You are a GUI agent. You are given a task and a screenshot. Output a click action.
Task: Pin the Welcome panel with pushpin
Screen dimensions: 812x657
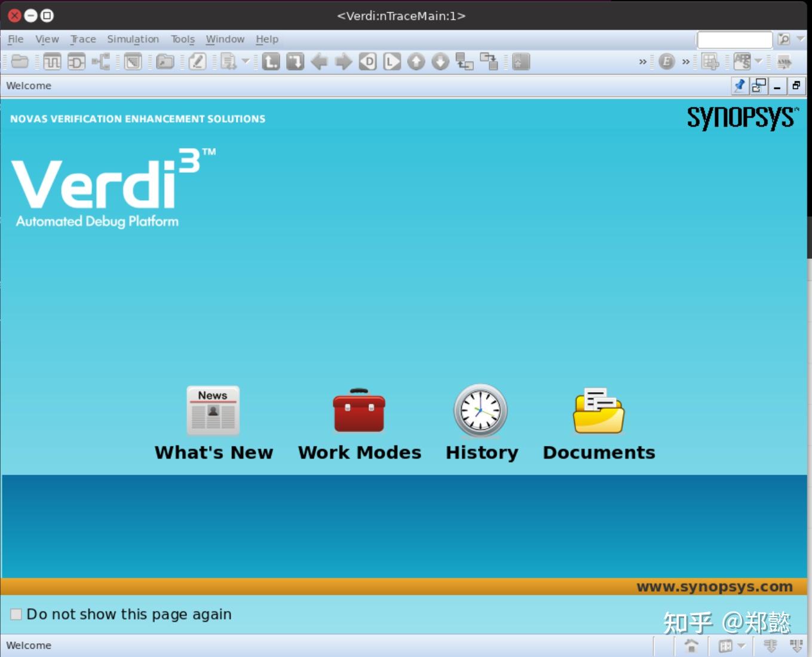740,86
